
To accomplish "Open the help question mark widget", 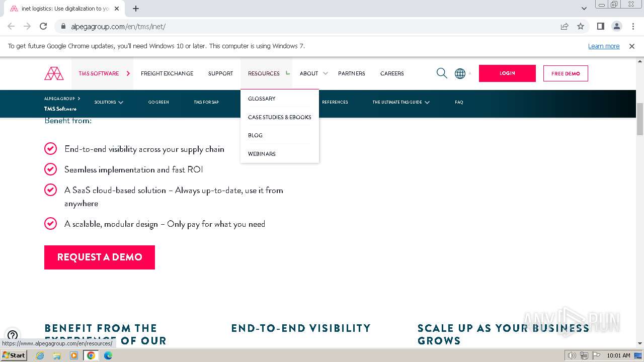I will click(13, 335).
